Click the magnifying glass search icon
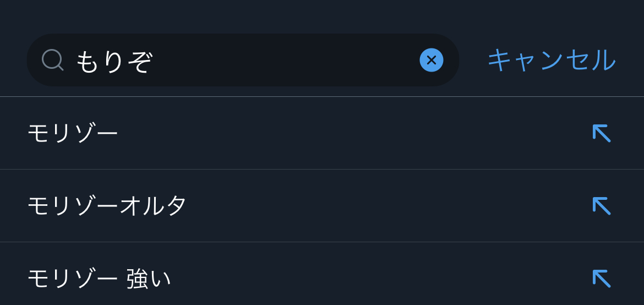This screenshot has width=644, height=305. 53,60
